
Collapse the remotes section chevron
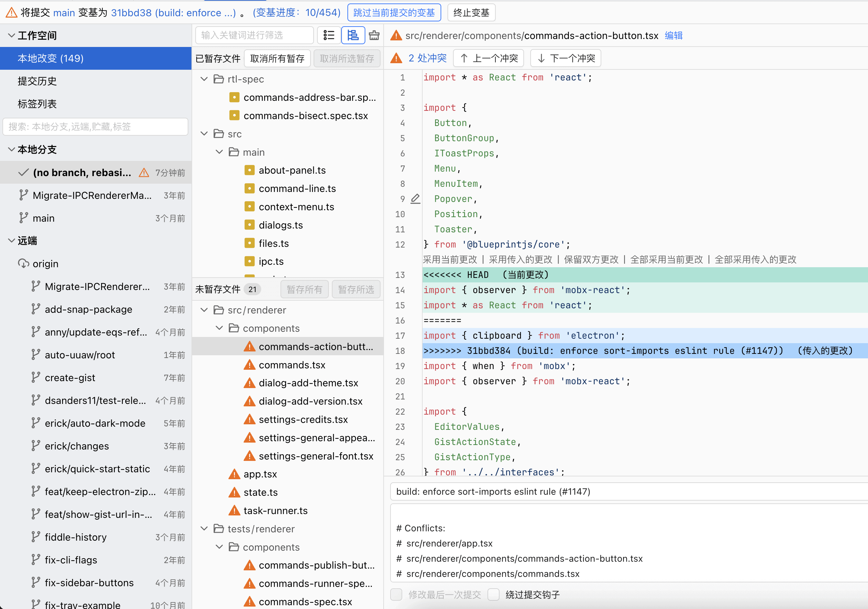(x=11, y=241)
